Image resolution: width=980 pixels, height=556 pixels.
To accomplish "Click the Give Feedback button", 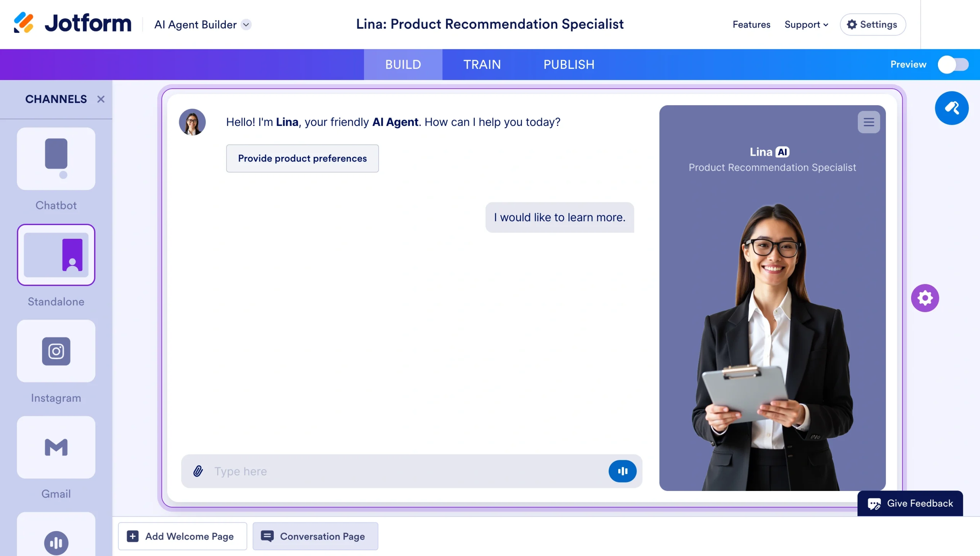I will coord(910,503).
